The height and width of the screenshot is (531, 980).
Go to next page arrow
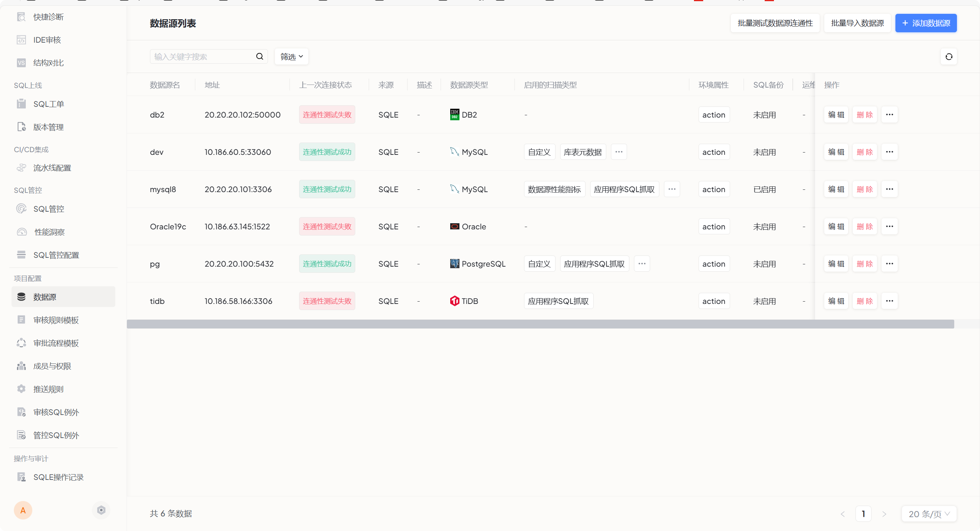point(884,514)
